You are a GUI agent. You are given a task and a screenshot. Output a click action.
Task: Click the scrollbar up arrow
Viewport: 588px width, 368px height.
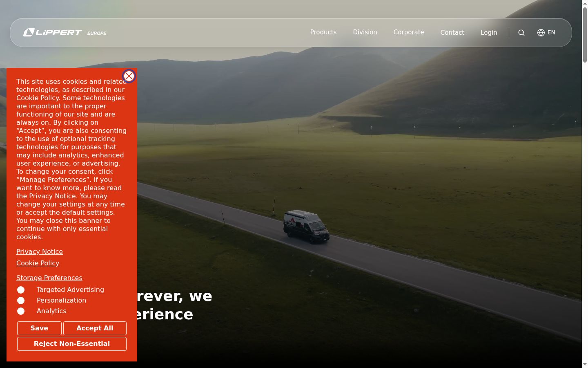pyautogui.click(x=585, y=3)
